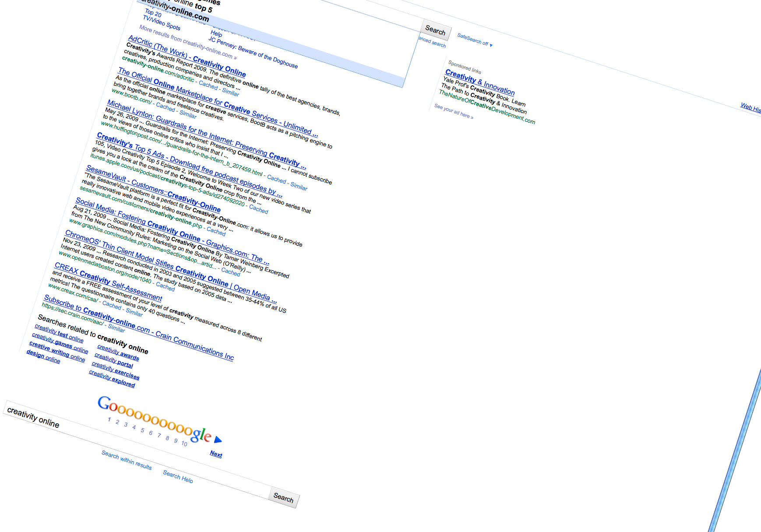The width and height of the screenshot is (761, 532).
Task: Click related search creativity awards
Action: click(118, 352)
